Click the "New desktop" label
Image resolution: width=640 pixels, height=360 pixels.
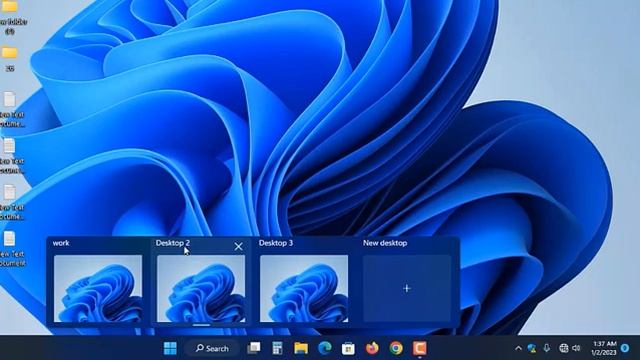click(385, 243)
